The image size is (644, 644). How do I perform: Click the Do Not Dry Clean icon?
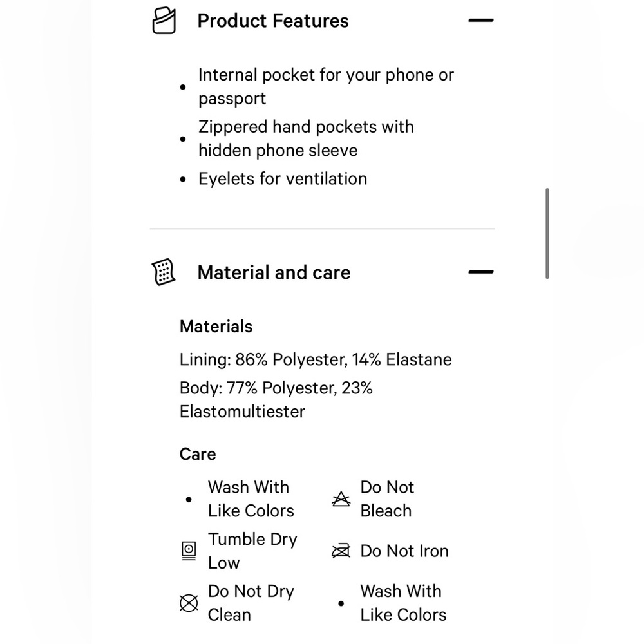pos(189,603)
